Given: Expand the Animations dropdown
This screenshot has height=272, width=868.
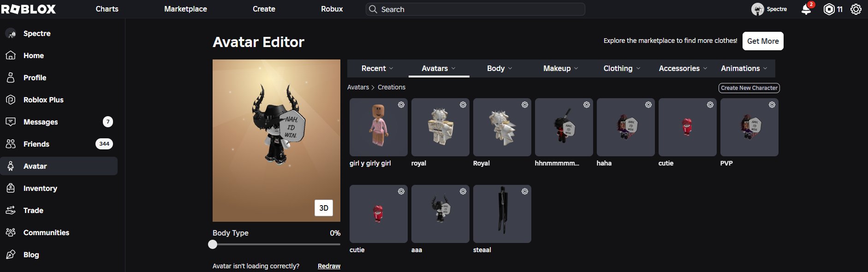Looking at the screenshot, I should tap(744, 68).
